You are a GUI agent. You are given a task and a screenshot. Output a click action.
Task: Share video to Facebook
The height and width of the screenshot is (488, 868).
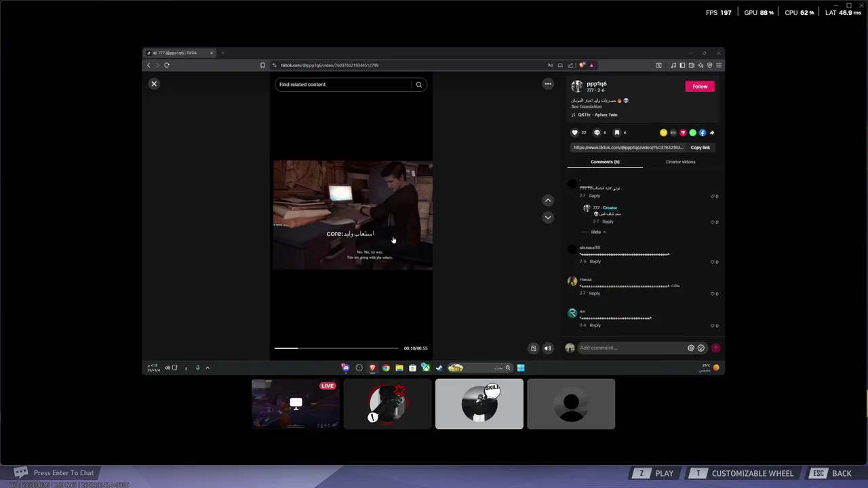(703, 133)
